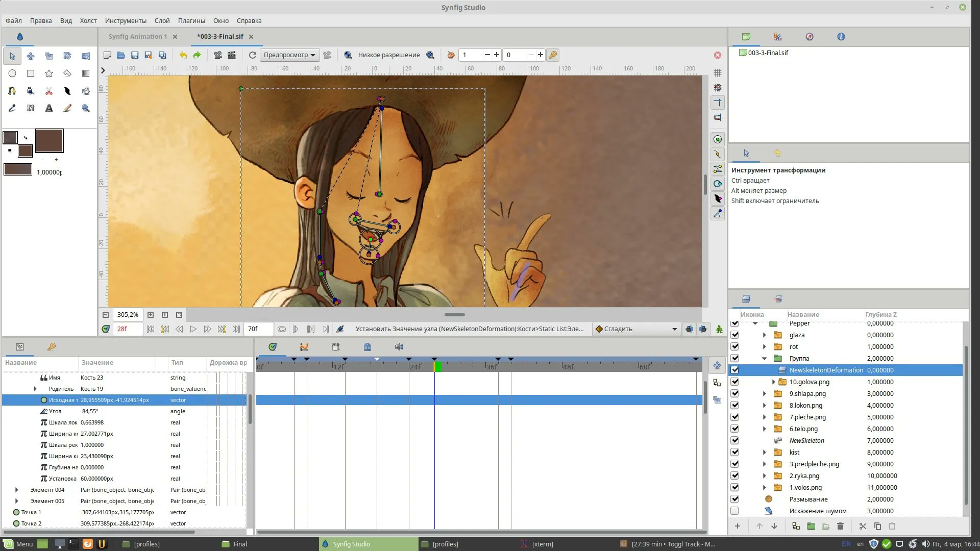Jump to the first frame

[150, 330]
